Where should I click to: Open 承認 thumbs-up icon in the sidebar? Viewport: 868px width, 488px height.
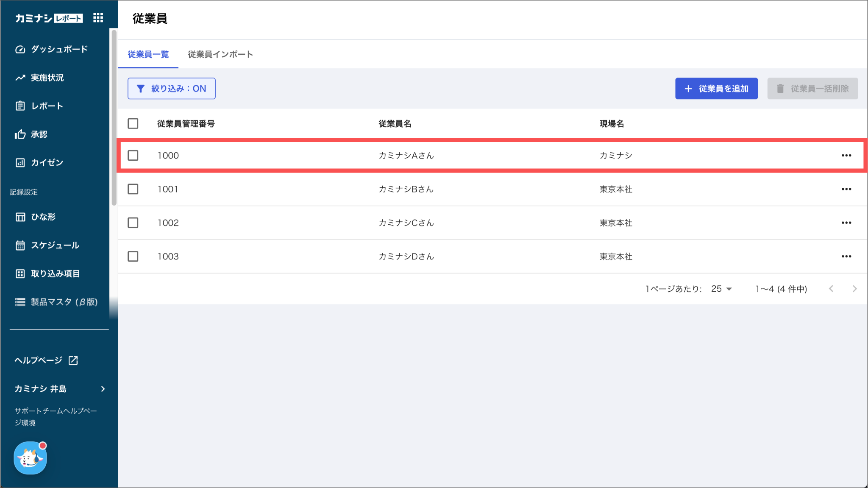(20, 134)
